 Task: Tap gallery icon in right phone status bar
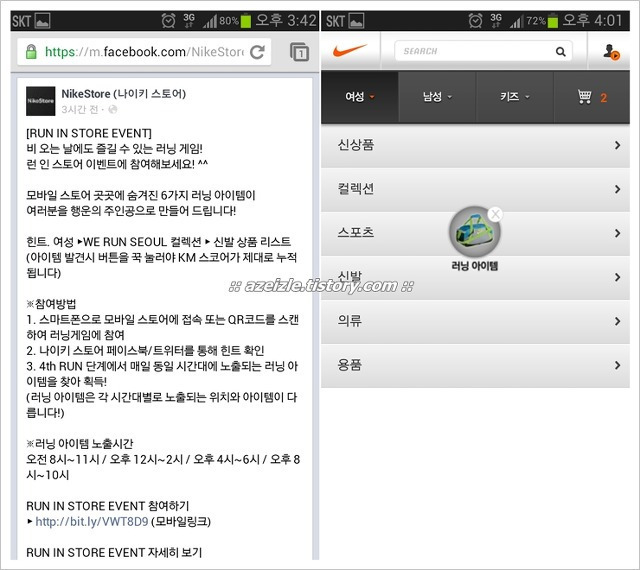click(356, 20)
